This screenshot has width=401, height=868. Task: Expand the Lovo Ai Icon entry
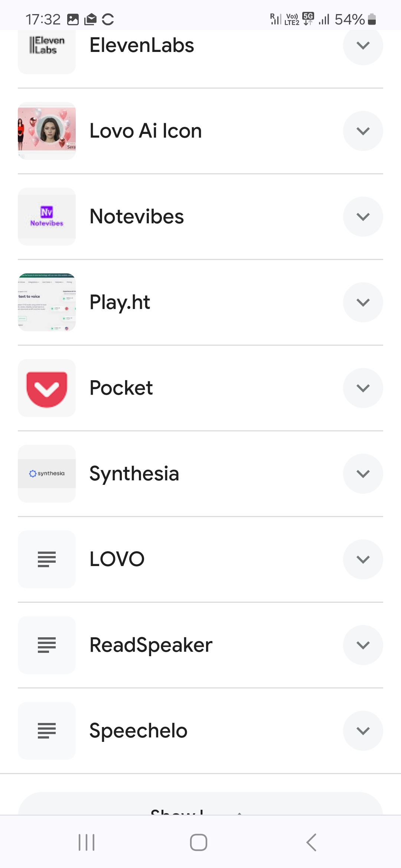click(363, 131)
